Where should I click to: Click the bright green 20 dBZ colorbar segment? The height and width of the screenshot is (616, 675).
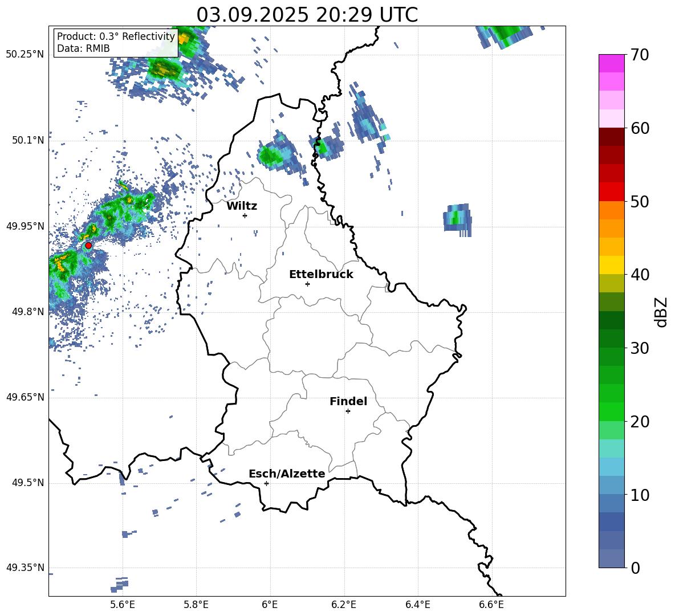(x=611, y=411)
